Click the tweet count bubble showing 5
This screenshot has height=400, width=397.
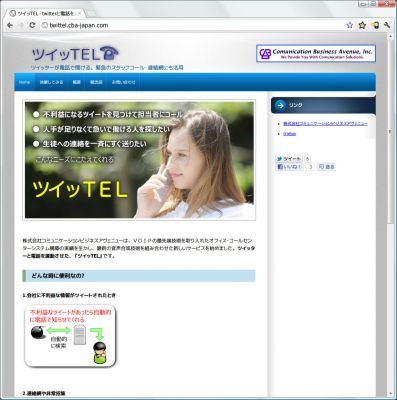click(308, 159)
